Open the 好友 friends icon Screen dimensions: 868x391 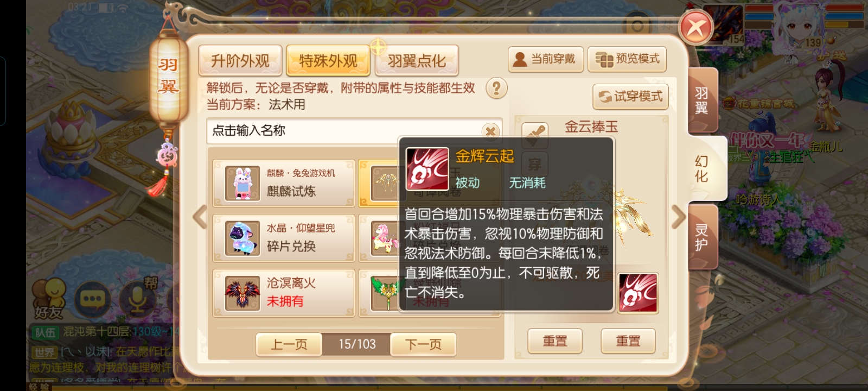click(49, 298)
